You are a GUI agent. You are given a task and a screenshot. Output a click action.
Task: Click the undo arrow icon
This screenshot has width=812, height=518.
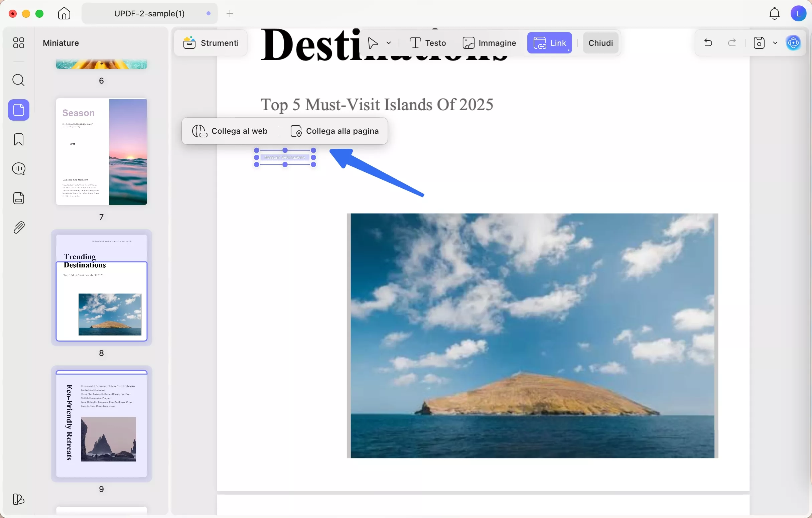[708, 43]
